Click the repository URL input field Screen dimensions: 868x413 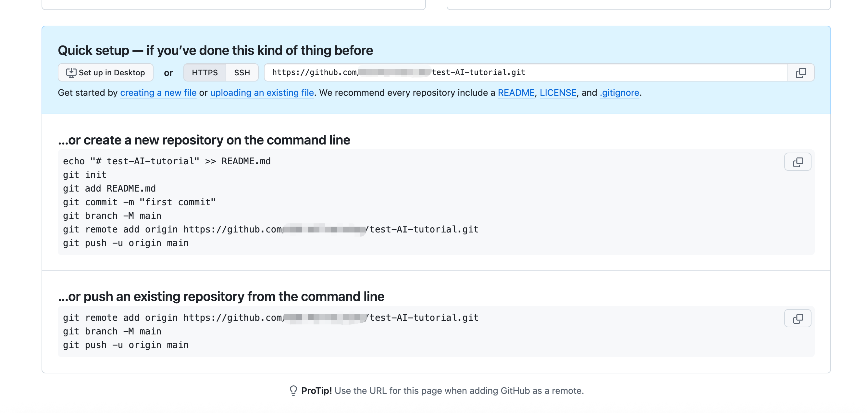point(526,72)
